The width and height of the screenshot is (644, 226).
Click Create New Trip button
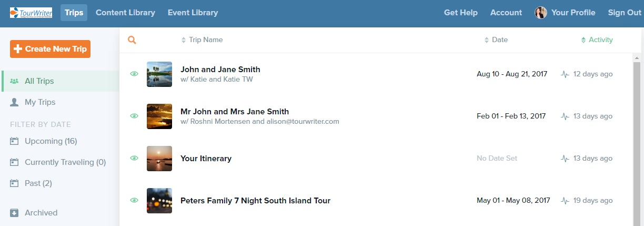(50, 49)
